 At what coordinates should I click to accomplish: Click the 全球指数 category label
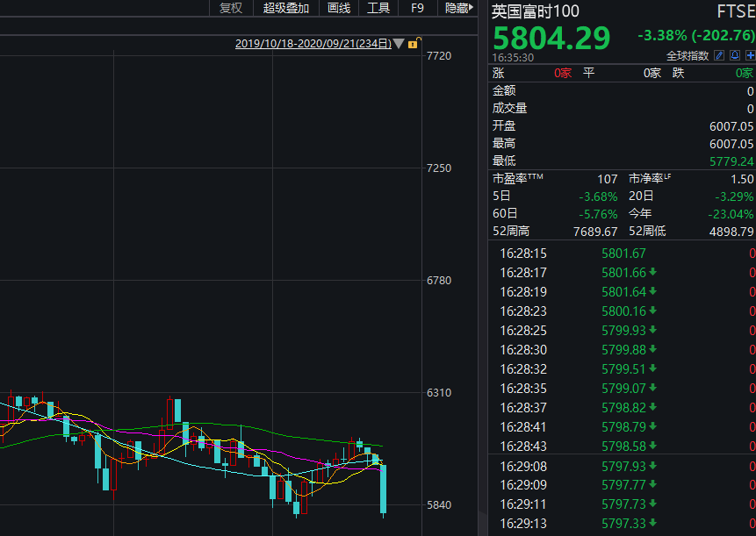[x=688, y=56]
